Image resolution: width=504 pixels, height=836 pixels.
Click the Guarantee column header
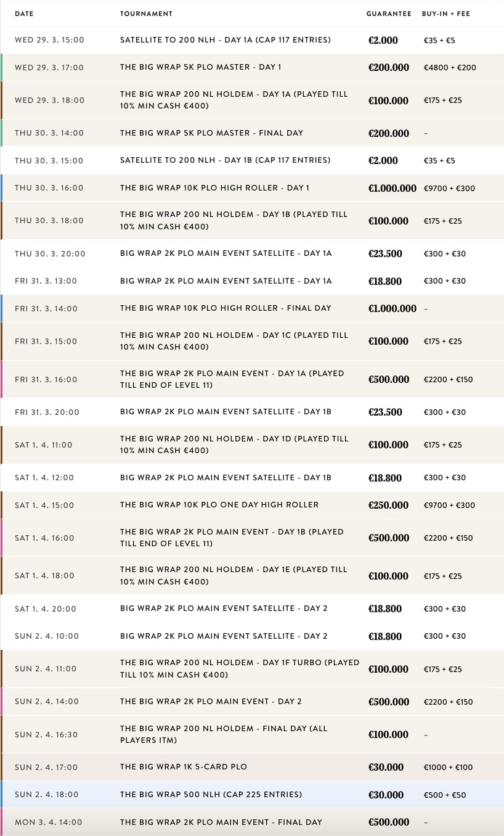(389, 14)
